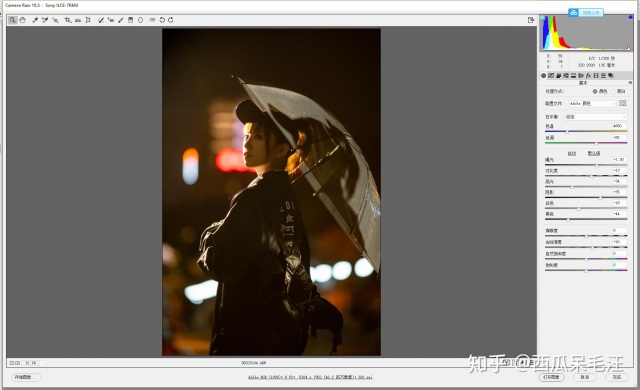The height and width of the screenshot is (390, 640).
Task: Select the Adjustment Brush tool
Action: click(x=121, y=20)
